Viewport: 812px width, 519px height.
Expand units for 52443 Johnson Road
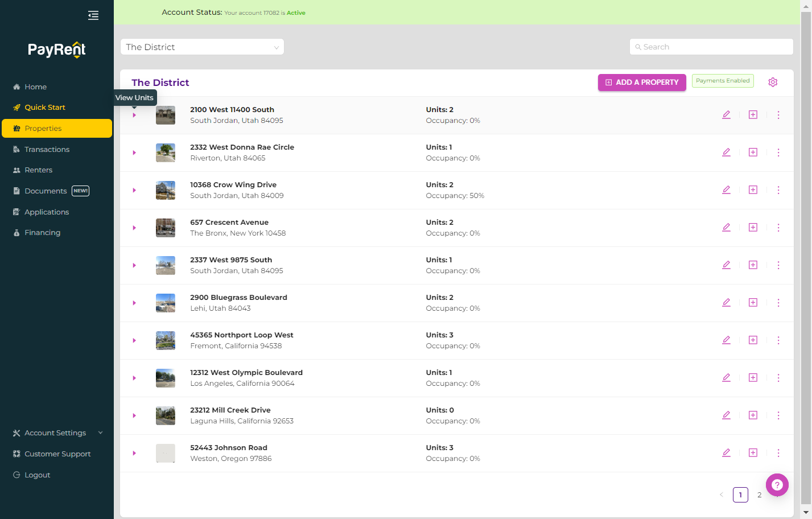[134, 454]
